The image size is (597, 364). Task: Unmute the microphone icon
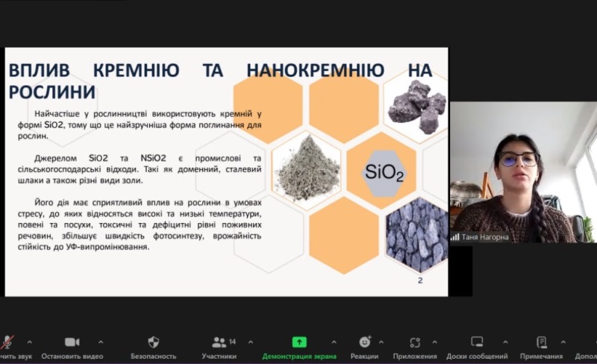(7, 342)
